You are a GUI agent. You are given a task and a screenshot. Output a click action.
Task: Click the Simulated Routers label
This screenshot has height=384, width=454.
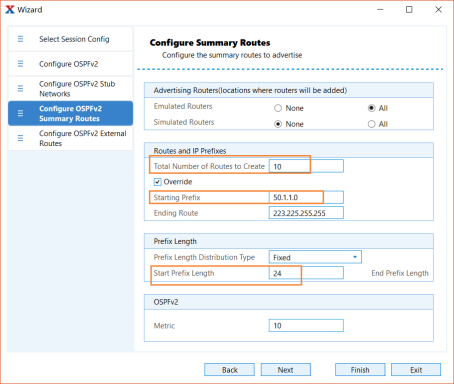pyautogui.click(x=184, y=122)
